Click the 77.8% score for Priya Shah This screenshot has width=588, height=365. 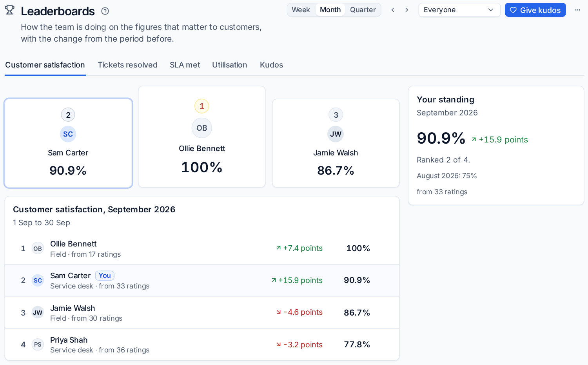357,344
